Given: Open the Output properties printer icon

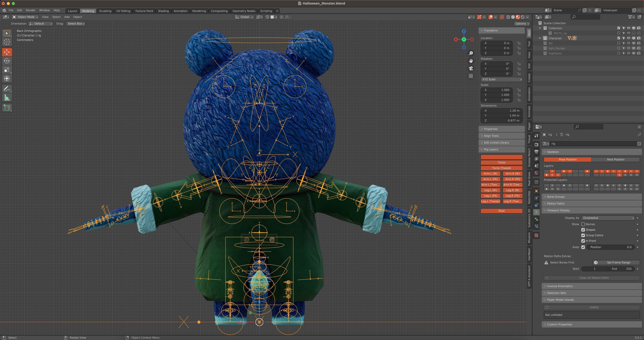Looking at the screenshot, I should point(537,152).
